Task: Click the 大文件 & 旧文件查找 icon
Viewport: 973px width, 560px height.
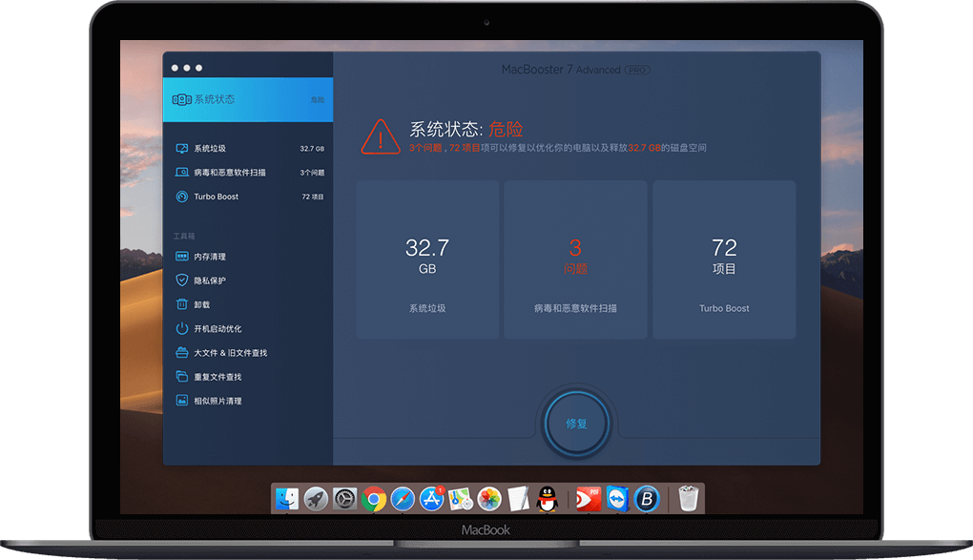Action: coord(182,353)
